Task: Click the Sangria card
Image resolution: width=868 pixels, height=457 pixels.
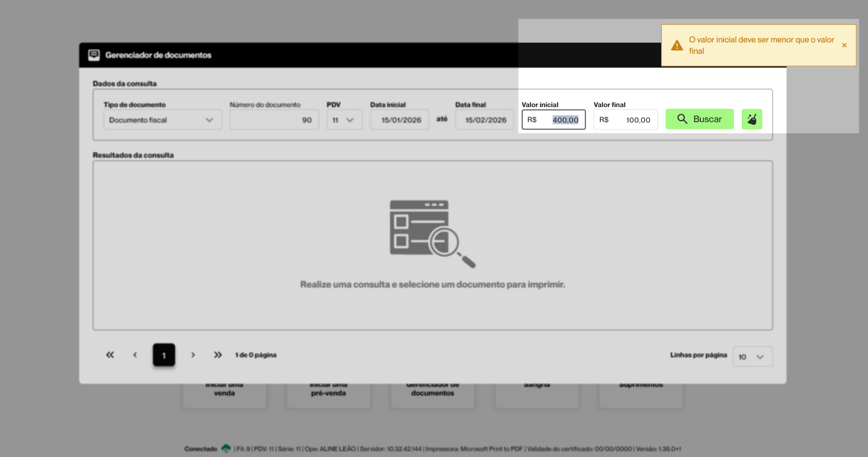Action: click(537, 395)
